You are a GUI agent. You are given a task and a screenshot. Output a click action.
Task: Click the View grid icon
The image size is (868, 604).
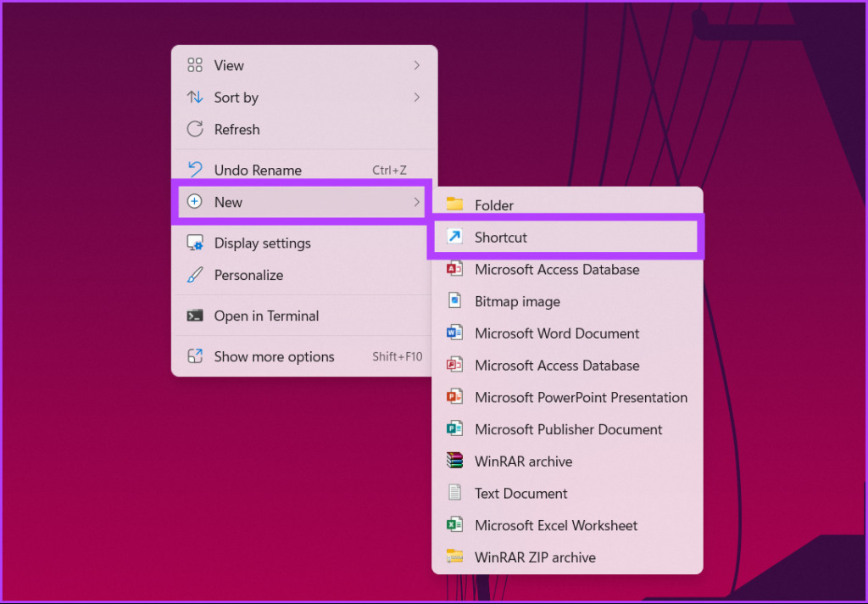pos(195,65)
